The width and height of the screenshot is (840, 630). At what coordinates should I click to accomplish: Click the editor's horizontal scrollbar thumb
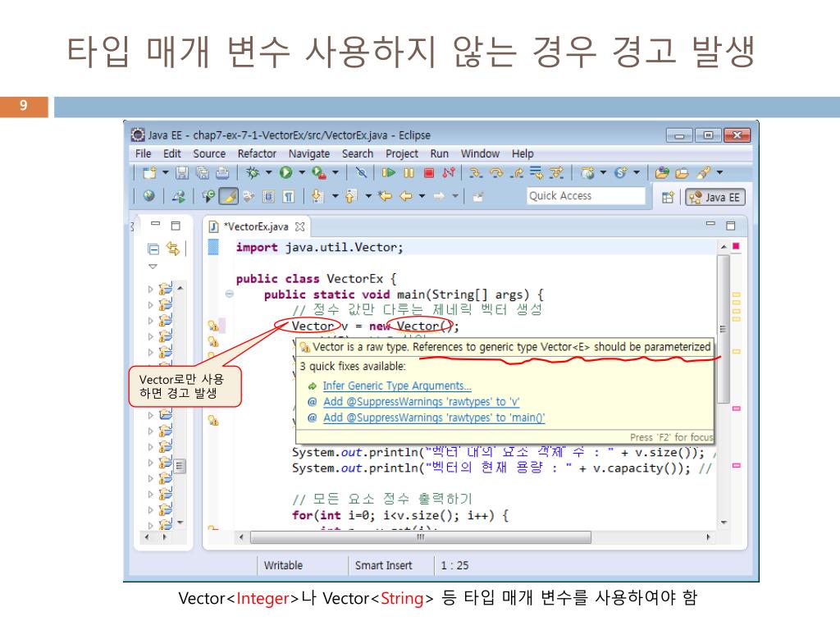pyautogui.click(x=421, y=536)
